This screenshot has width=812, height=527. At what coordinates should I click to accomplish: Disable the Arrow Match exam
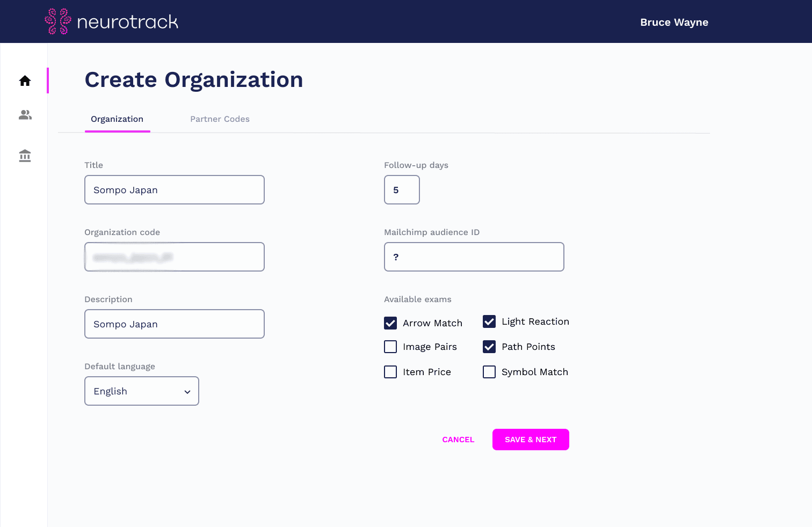(390, 323)
